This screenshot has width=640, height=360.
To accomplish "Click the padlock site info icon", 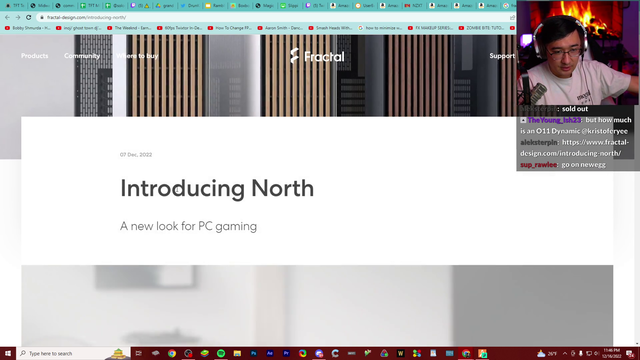I will click(x=42, y=18).
